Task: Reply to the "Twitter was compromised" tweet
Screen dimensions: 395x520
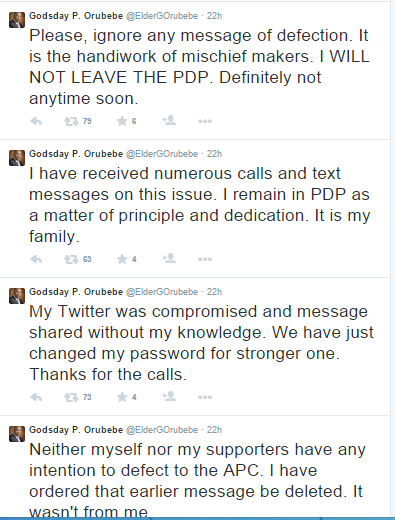Action: click(36, 397)
